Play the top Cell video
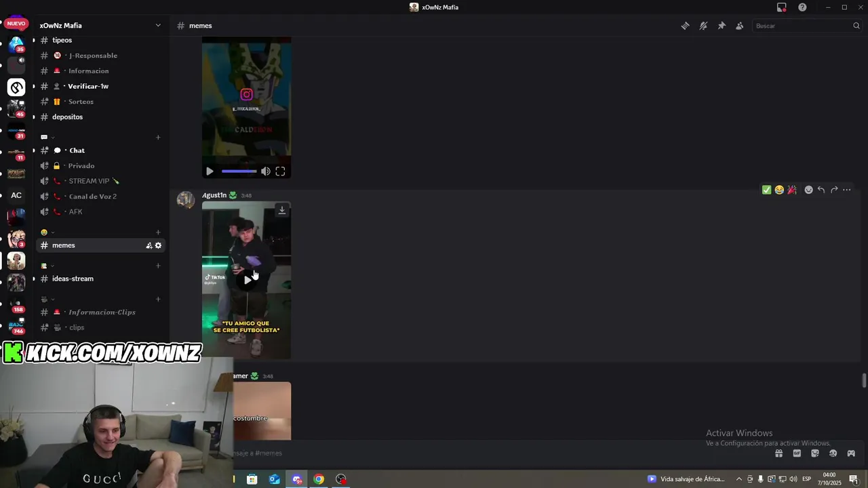 pyautogui.click(x=210, y=171)
